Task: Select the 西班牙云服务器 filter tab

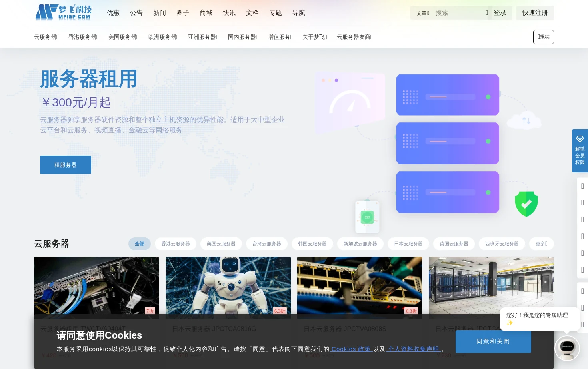Action: (502, 244)
